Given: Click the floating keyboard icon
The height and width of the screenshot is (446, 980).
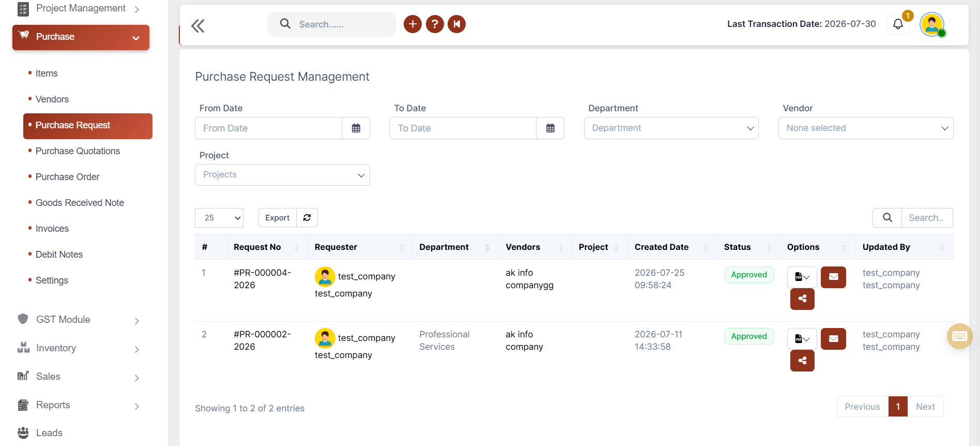Looking at the screenshot, I should pos(960,336).
